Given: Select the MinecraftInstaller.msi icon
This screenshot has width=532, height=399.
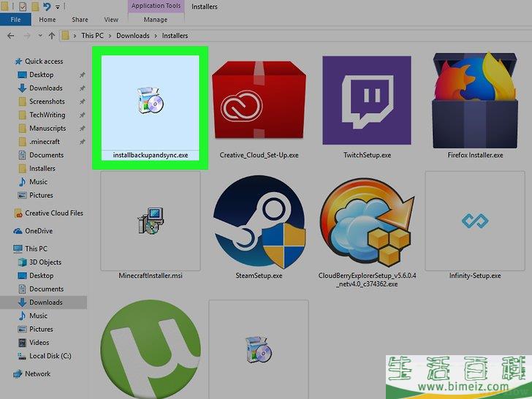Looking at the screenshot, I should click(151, 221).
